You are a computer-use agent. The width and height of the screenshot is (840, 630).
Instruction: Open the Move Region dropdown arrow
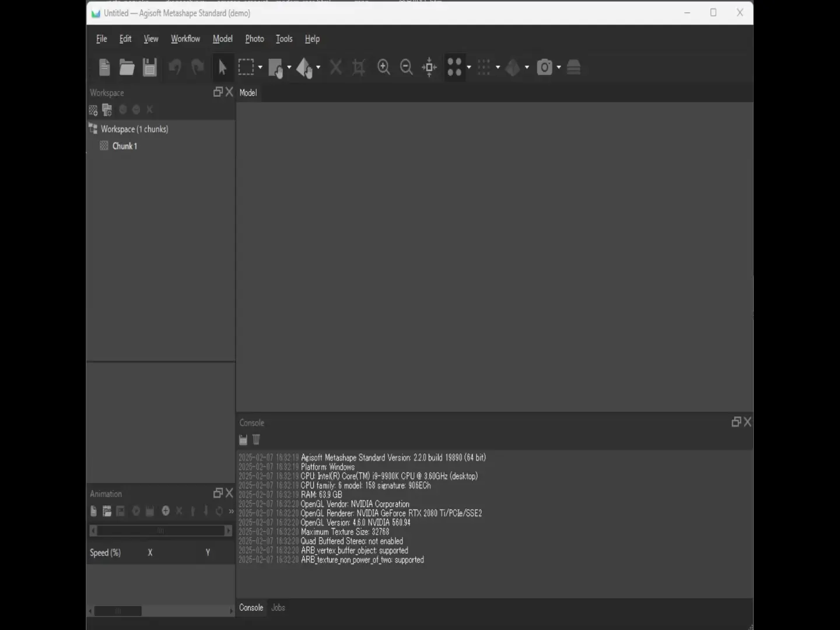coord(289,68)
